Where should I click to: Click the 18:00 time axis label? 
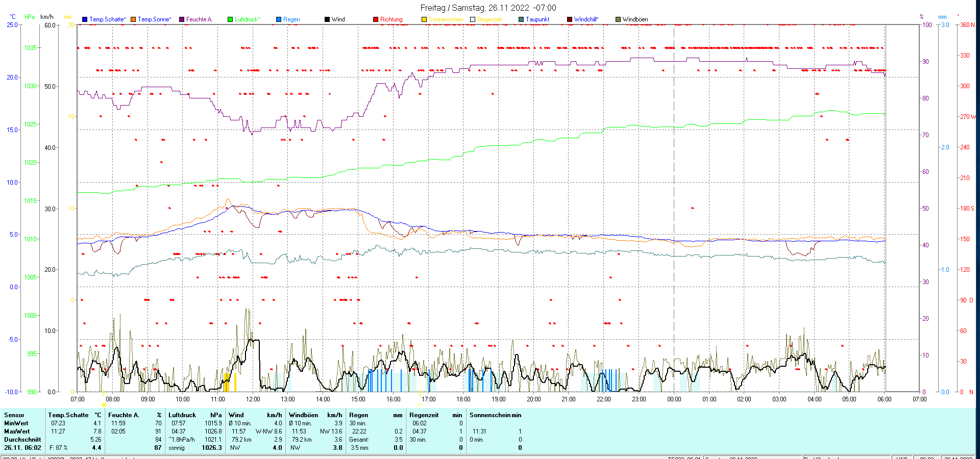pos(463,399)
